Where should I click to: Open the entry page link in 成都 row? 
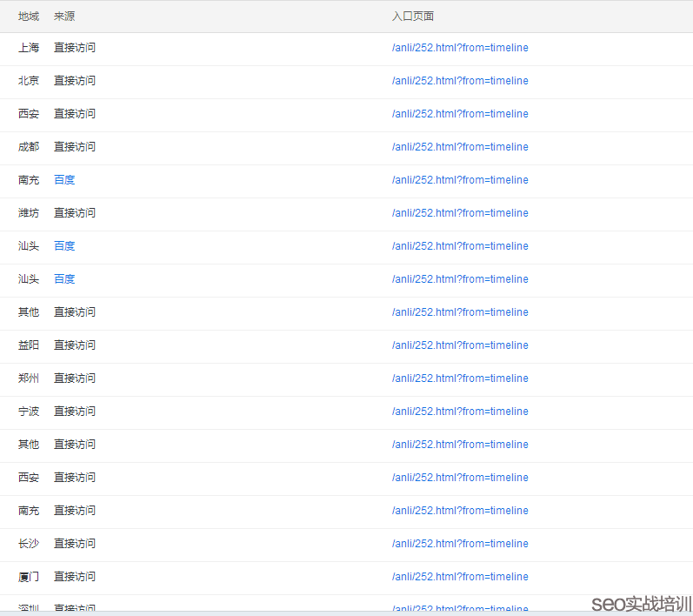[460, 147]
